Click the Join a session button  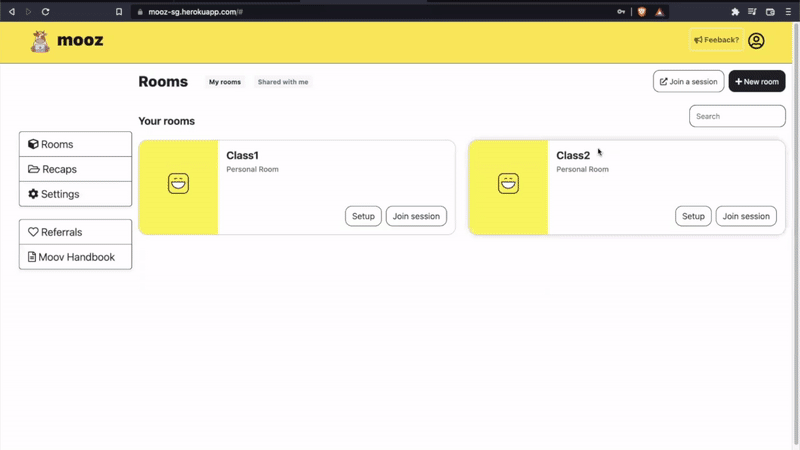[688, 82]
